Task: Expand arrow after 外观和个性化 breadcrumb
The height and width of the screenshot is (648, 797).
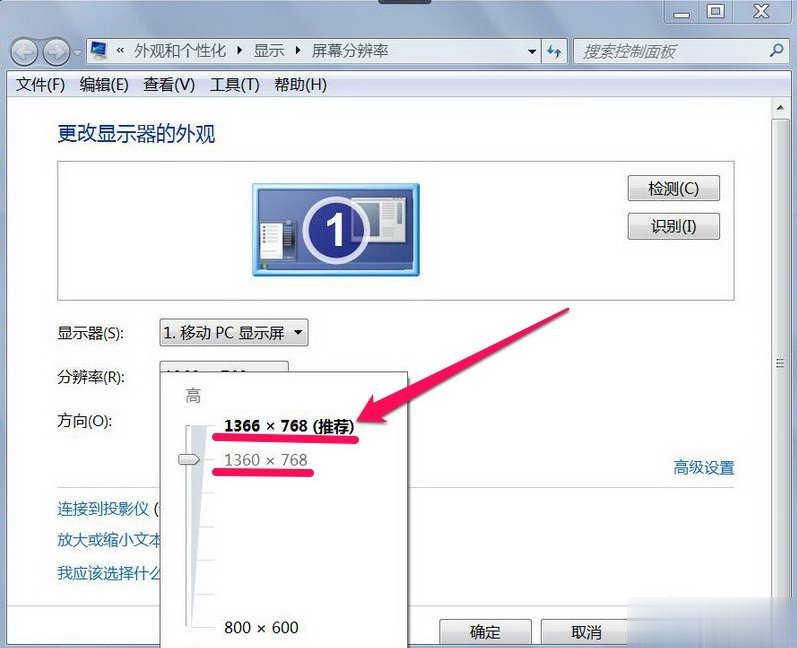Action: [239, 51]
